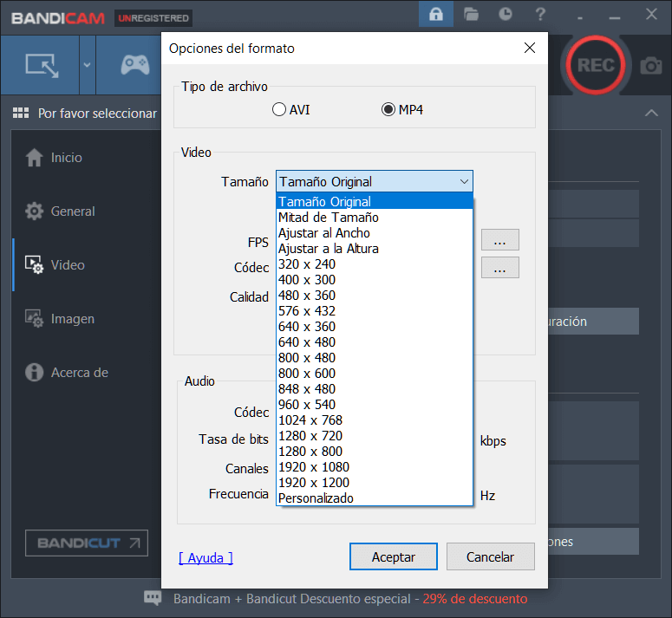
Task: Open the Ayuda help link
Action: tap(206, 557)
